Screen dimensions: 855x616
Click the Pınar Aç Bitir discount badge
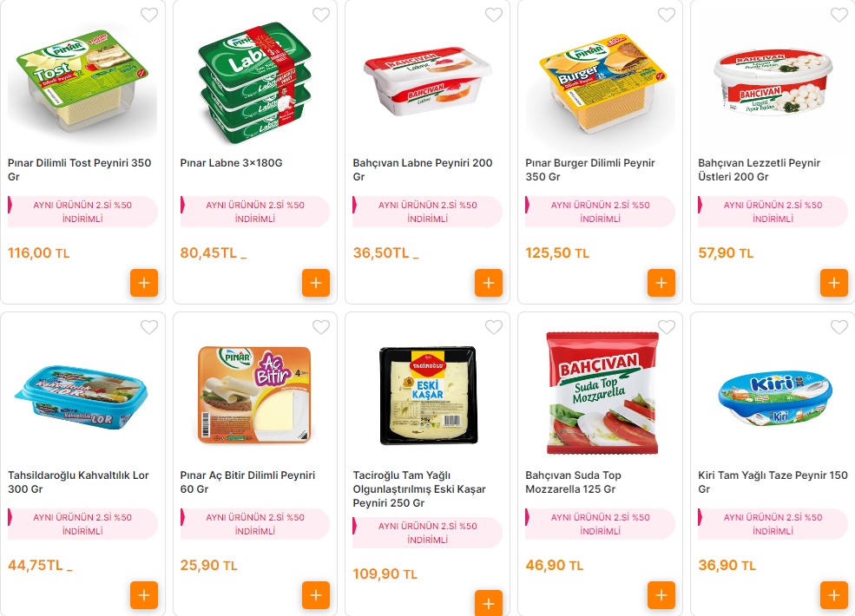[x=255, y=524]
